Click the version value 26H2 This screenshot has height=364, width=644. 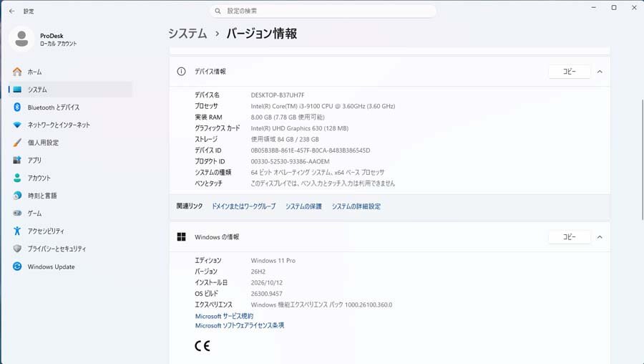click(x=258, y=272)
